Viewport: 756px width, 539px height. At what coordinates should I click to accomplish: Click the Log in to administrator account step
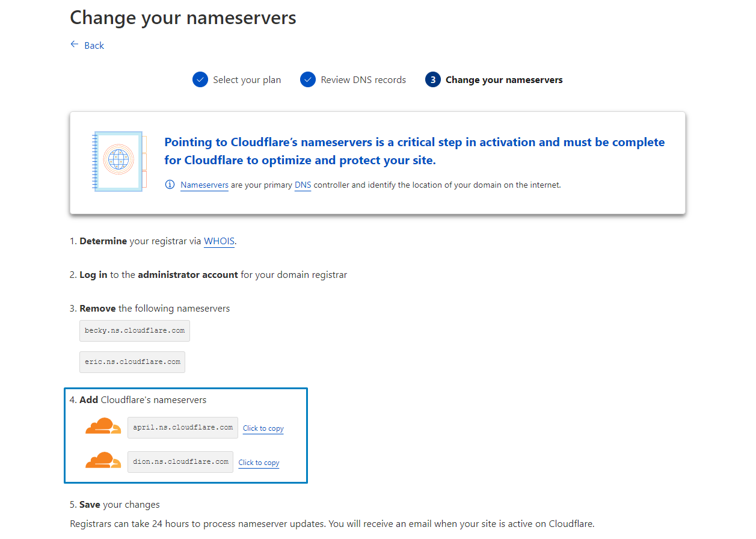208,275
